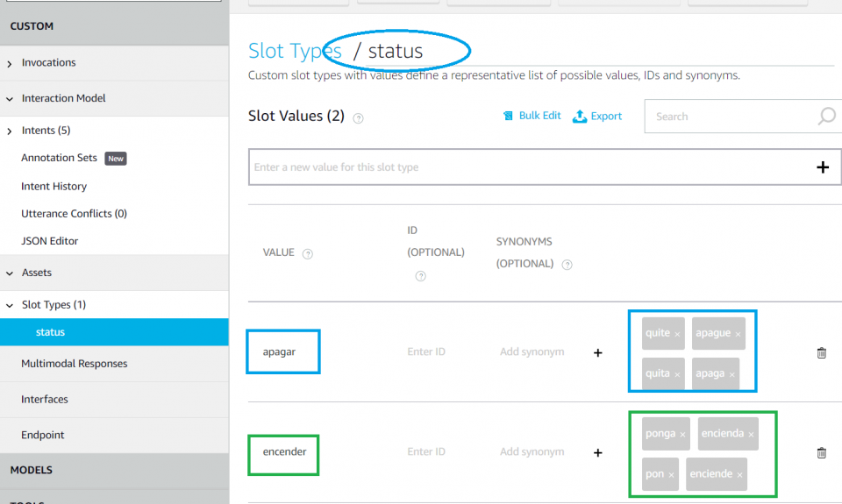Open the JSON Editor page
The height and width of the screenshot is (504, 842).
click(50, 241)
